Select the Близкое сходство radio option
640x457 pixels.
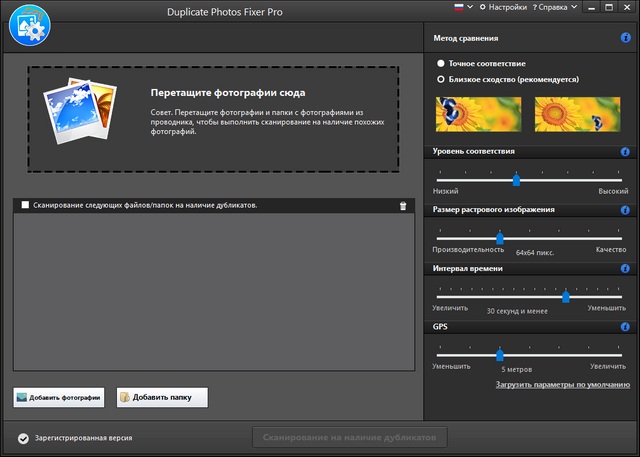point(441,78)
